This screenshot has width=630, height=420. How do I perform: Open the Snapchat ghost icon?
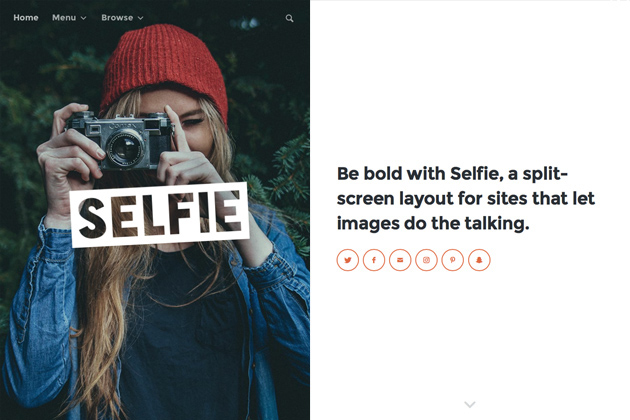(x=479, y=260)
